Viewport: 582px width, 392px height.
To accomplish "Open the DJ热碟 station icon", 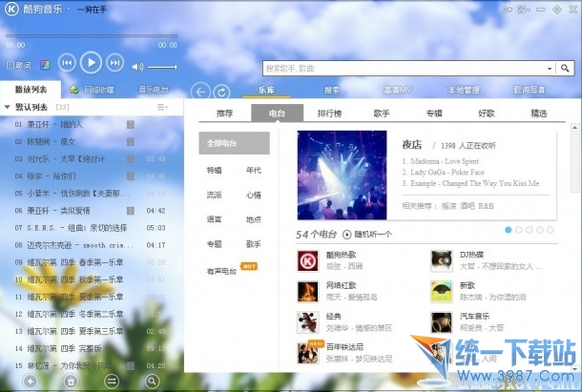I will (x=442, y=260).
